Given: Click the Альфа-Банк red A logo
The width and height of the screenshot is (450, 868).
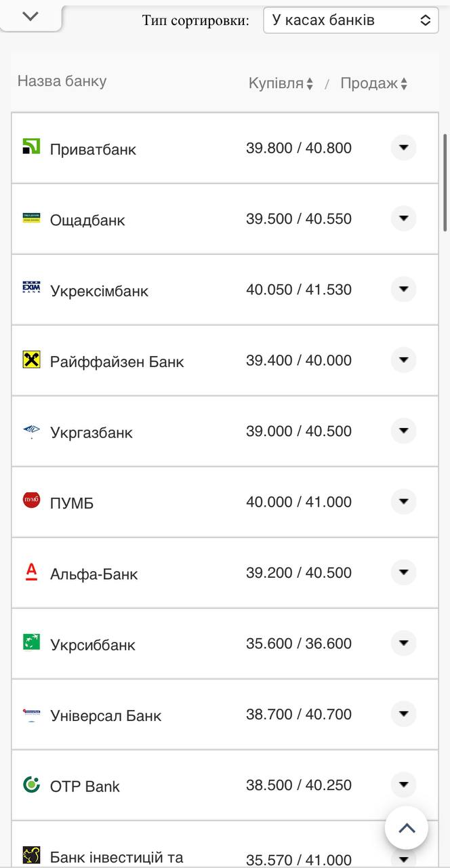Looking at the screenshot, I should coord(31,572).
